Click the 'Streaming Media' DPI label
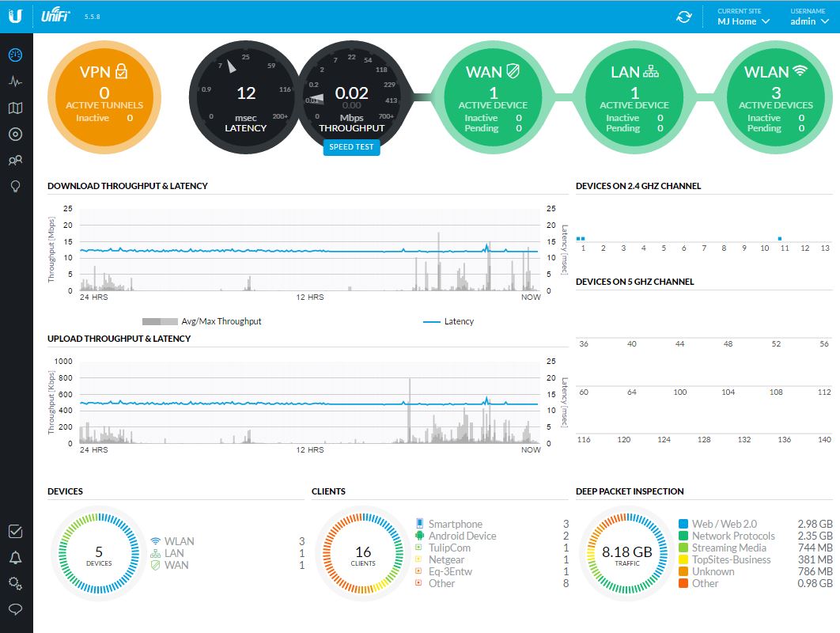The image size is (840, 633). (729, 548)
